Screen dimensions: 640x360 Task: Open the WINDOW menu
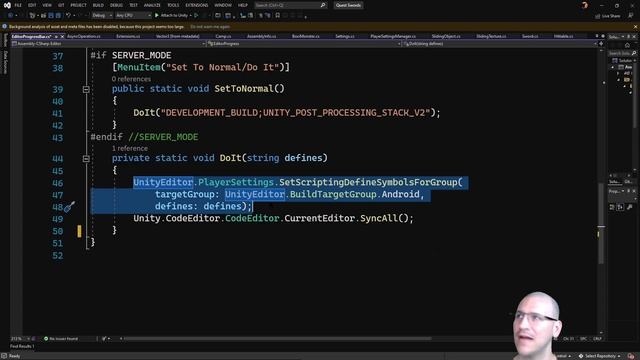(x=223, y=5)
